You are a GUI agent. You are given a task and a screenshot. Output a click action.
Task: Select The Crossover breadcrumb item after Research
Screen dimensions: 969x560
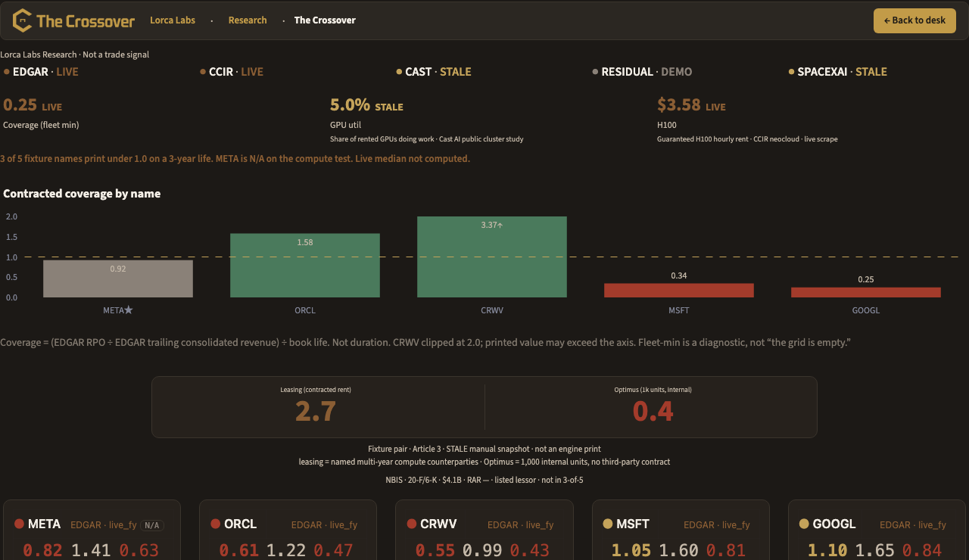(x=325, y=20)
